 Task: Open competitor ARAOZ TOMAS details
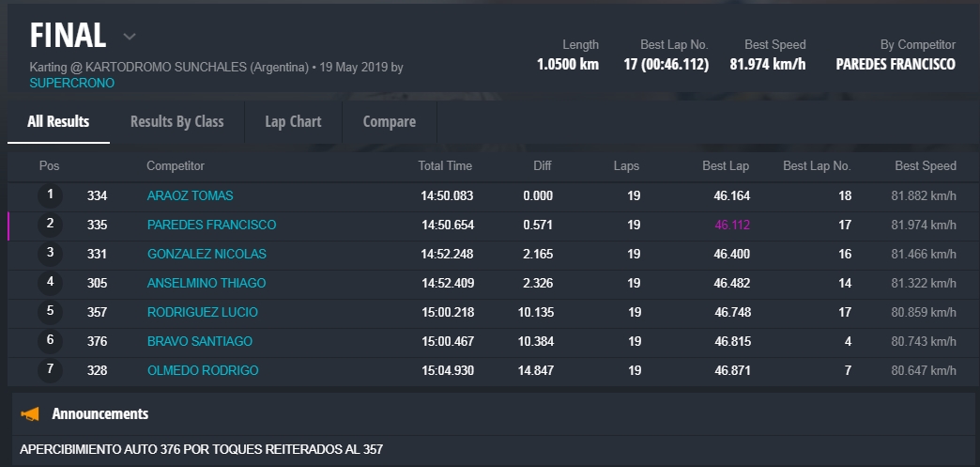[x=190, y=195]
